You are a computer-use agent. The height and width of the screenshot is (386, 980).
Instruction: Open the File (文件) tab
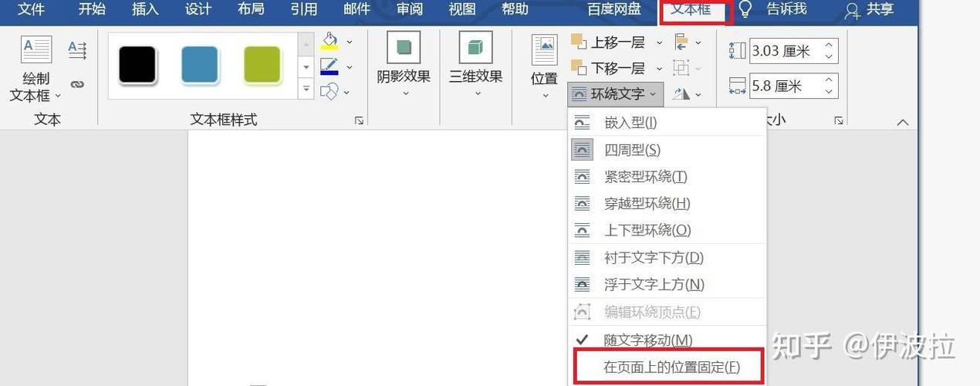click(x=31, y=9)
